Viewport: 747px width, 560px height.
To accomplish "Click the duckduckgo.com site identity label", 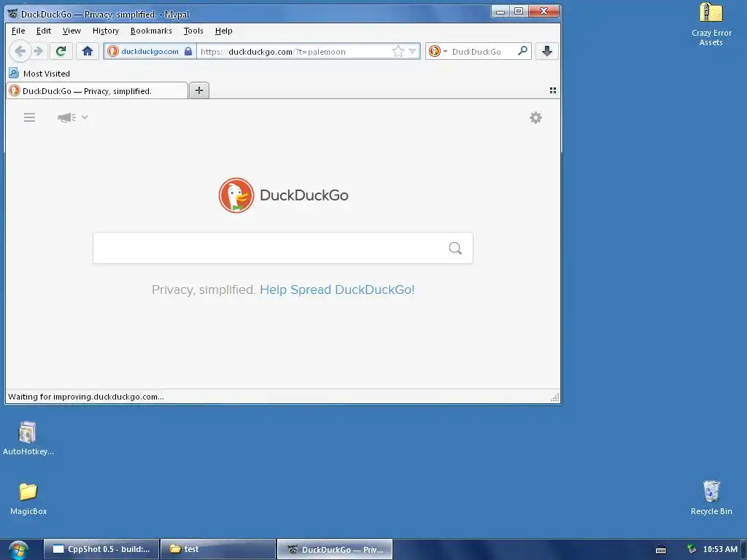I will (x=150, y=51).
